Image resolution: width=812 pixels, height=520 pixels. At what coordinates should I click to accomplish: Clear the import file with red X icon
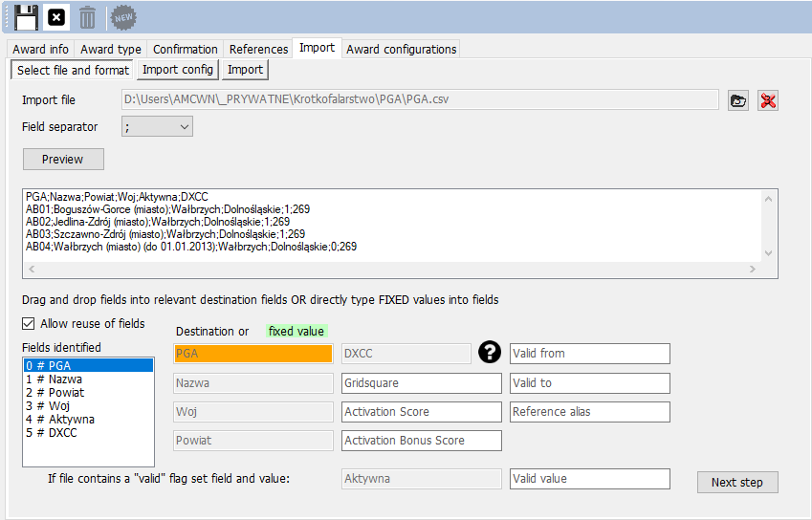click(x=768, y=100)
